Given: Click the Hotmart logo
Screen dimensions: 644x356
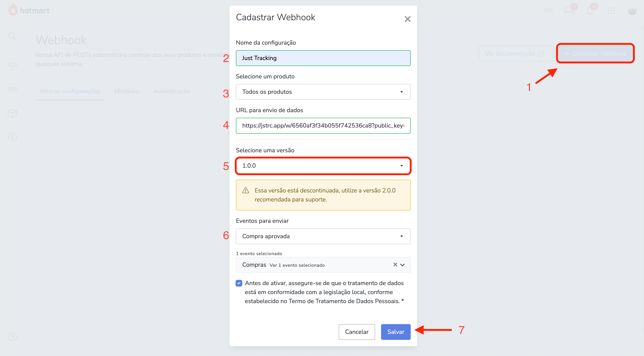Looking at the screenshot, I should pyautogui.click(x=29, y=10).
